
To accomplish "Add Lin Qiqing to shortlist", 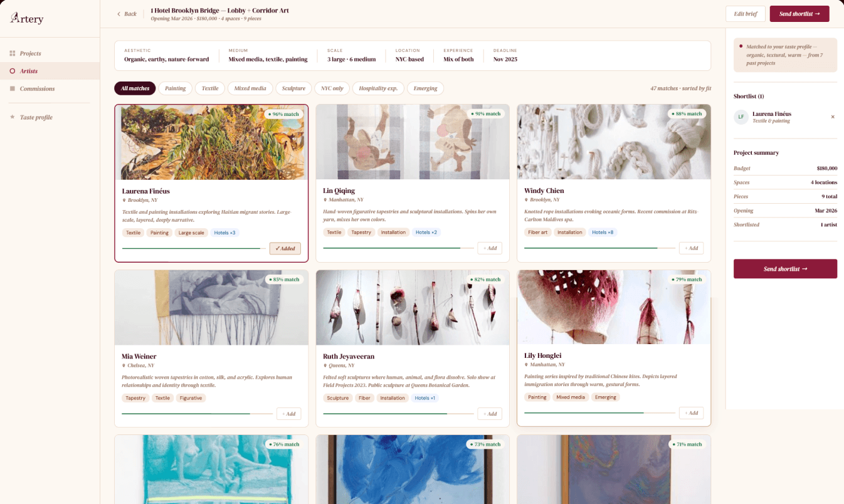I will (x=490, y=248).
